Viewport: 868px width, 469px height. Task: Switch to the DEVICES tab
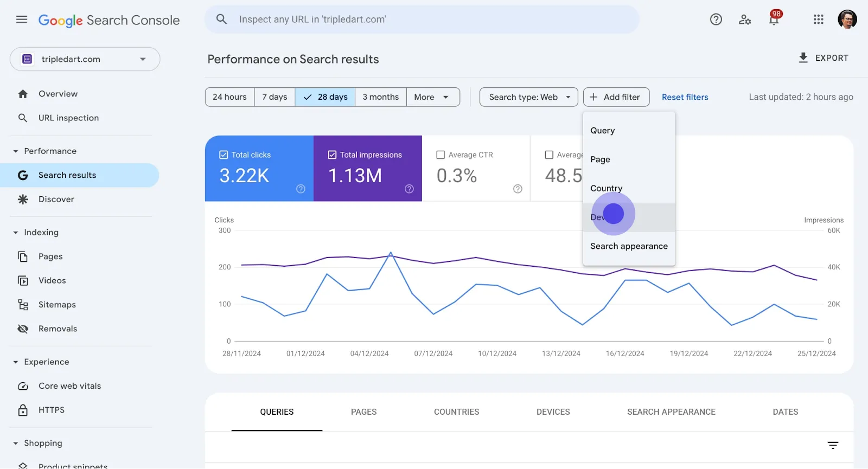pyautogui.click(x=553, y=412)
